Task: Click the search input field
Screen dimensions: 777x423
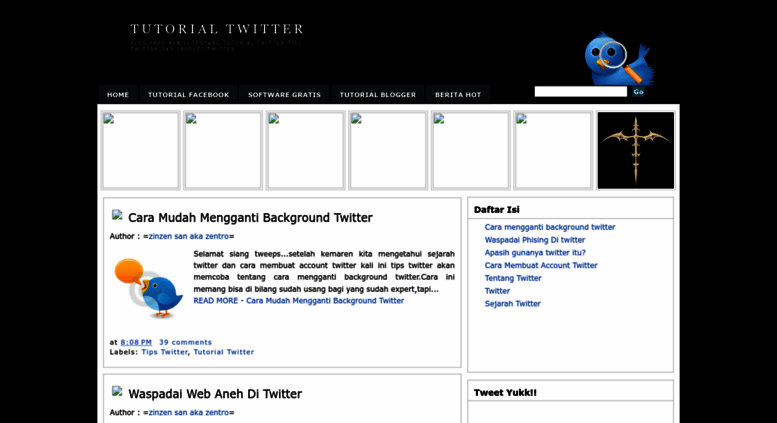Action: tap(581, 92)
